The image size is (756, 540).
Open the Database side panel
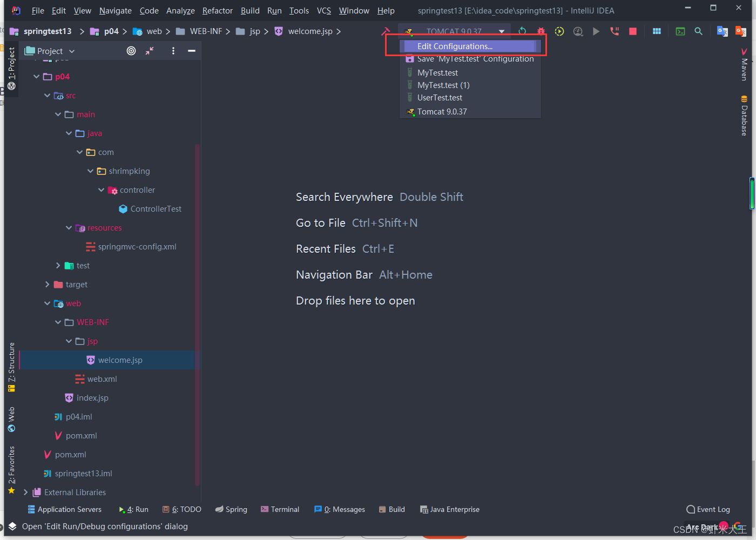(744, 116)
